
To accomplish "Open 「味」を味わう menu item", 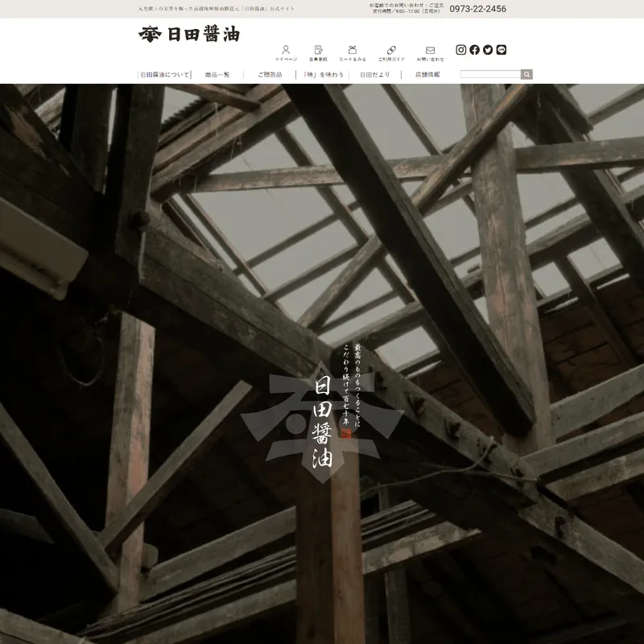I will 324,74.
